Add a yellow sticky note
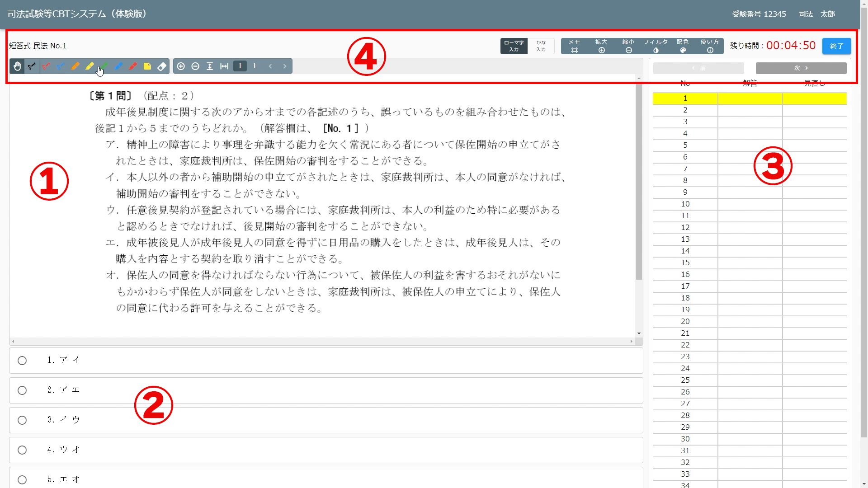The width and height of the screenshot is (868, 488). point(147,66)
